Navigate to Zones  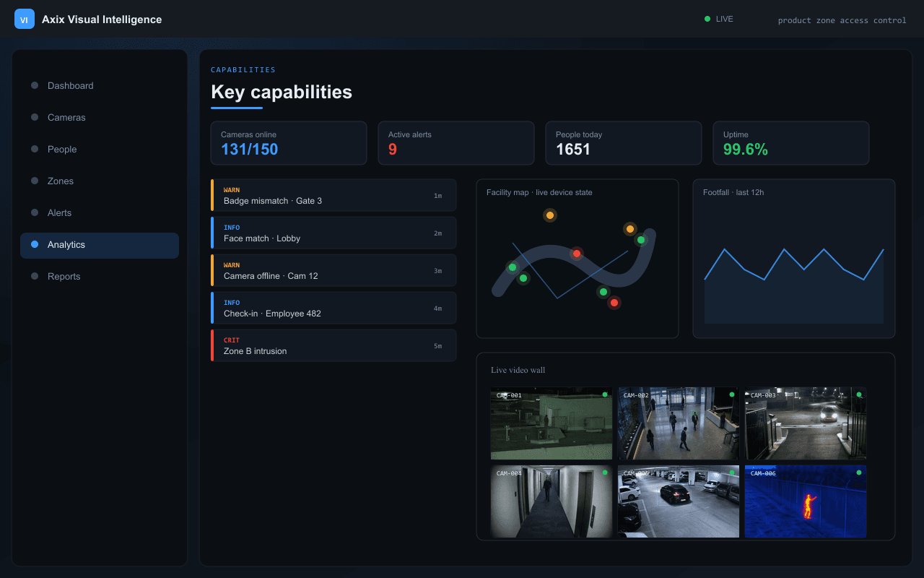tap(100, 181)
